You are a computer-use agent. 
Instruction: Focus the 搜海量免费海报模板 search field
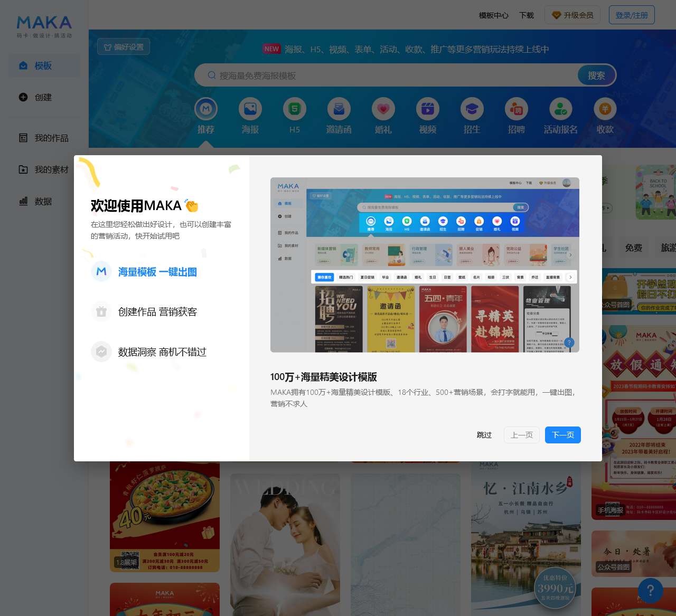click(x=391, y=75)
